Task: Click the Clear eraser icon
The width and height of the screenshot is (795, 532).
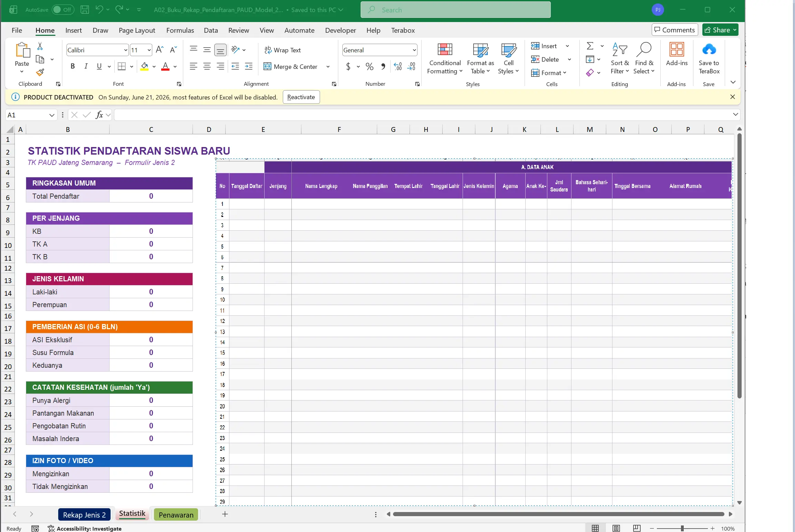Action: pyautogui.click(x=590, y=73)
